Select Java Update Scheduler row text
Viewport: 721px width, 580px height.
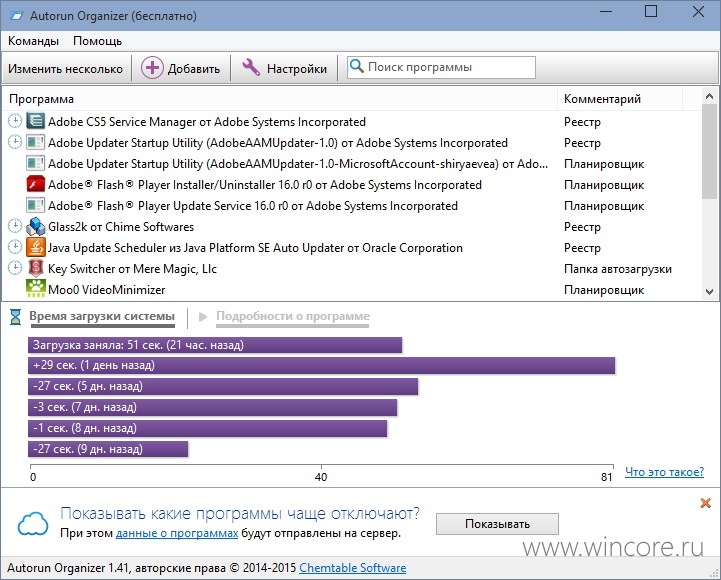point(255,248)
